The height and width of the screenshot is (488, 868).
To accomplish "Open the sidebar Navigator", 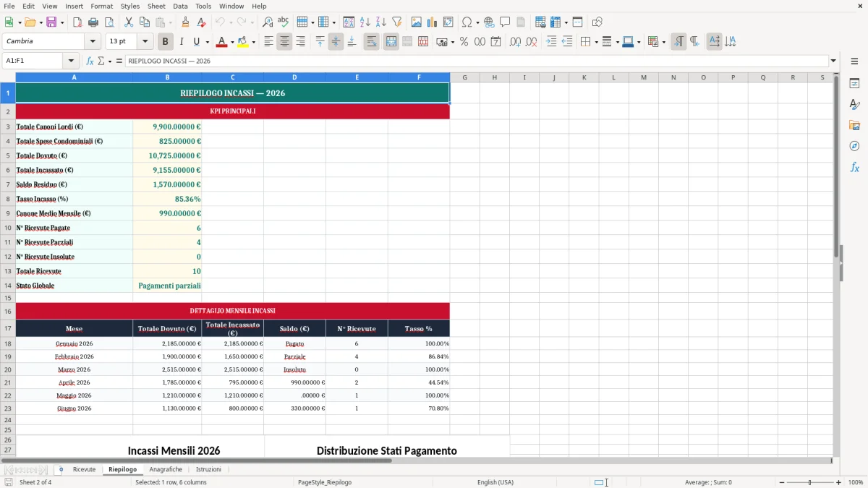I will (x=854, y=146).
